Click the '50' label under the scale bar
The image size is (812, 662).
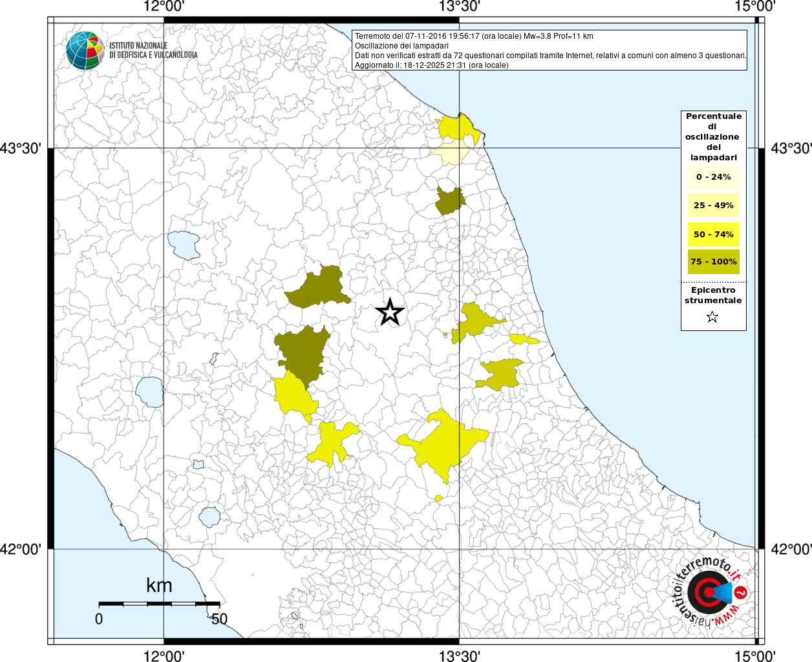click(x=219, y=619)
